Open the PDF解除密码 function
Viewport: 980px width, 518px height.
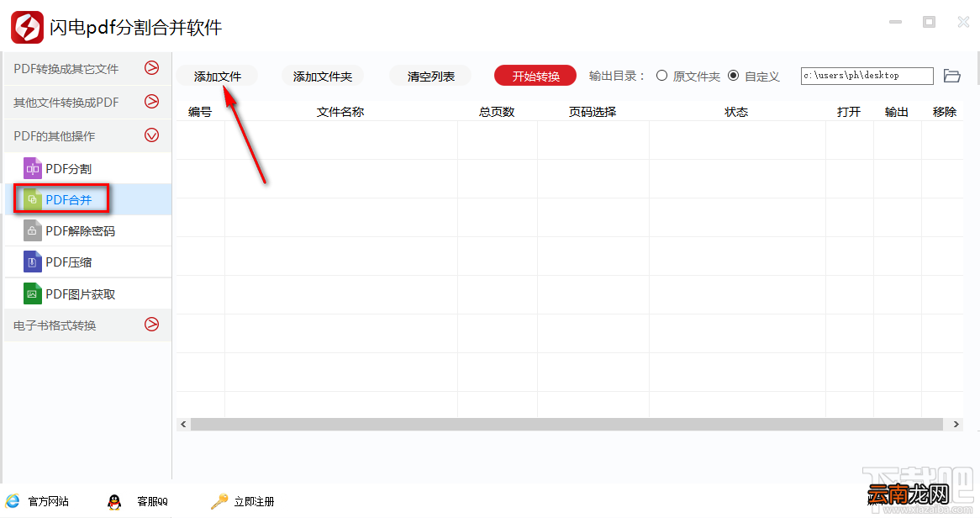pyautogui.click(x=87, y=231)
